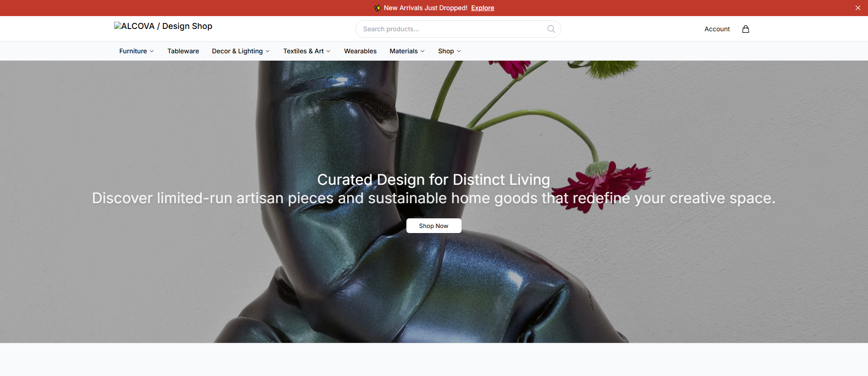
Task: Open the shopping bag cart icon
Action: tap(746, 29)
